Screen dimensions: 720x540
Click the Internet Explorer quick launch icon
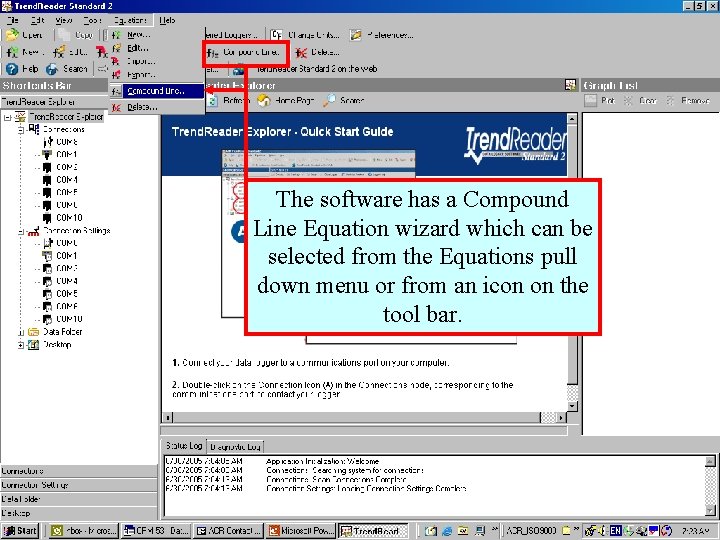click(x=447, y=531)
